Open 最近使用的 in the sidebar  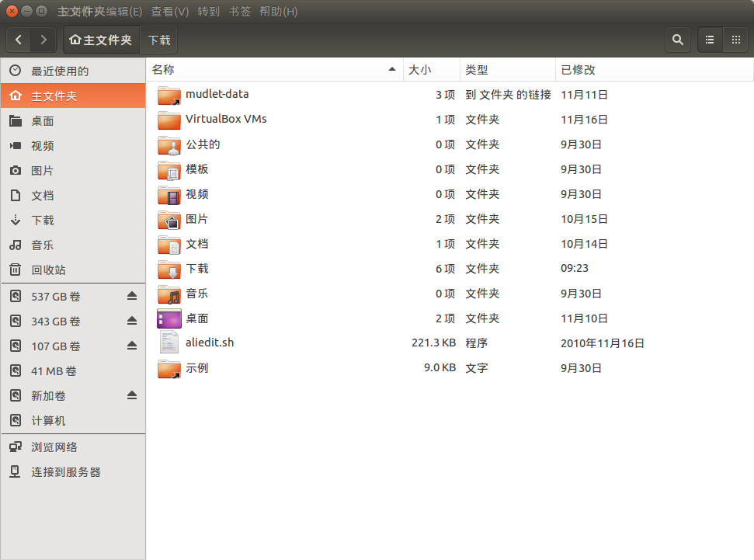point(73,71)
